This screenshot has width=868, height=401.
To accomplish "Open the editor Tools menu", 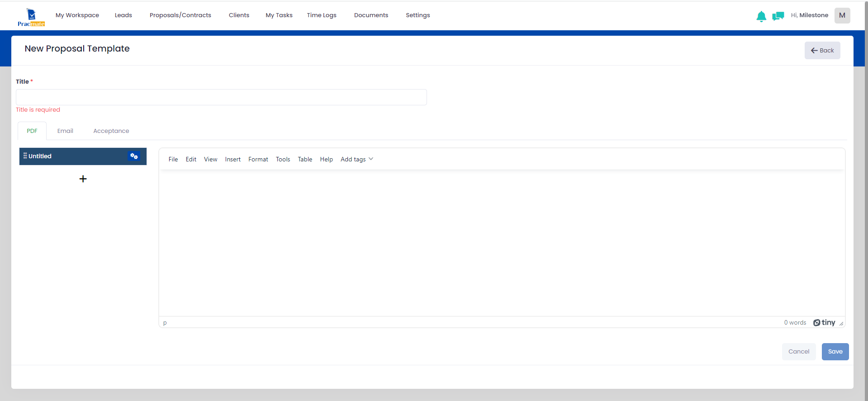I will coord(283,159).
